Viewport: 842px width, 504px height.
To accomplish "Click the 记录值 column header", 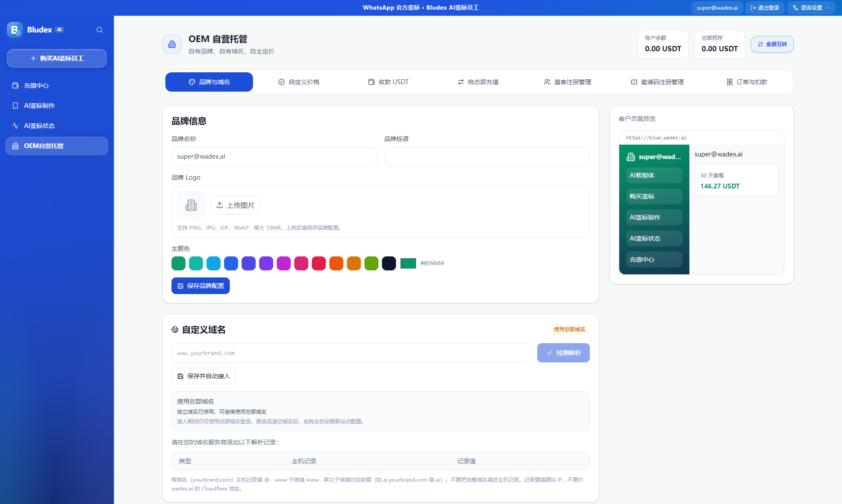I will [x=466, y=461].
